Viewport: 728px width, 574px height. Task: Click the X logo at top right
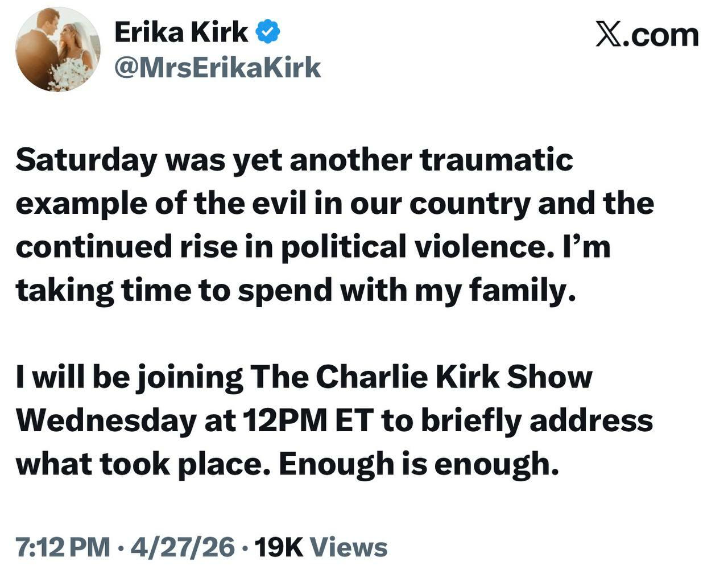[x=609, y=35]
